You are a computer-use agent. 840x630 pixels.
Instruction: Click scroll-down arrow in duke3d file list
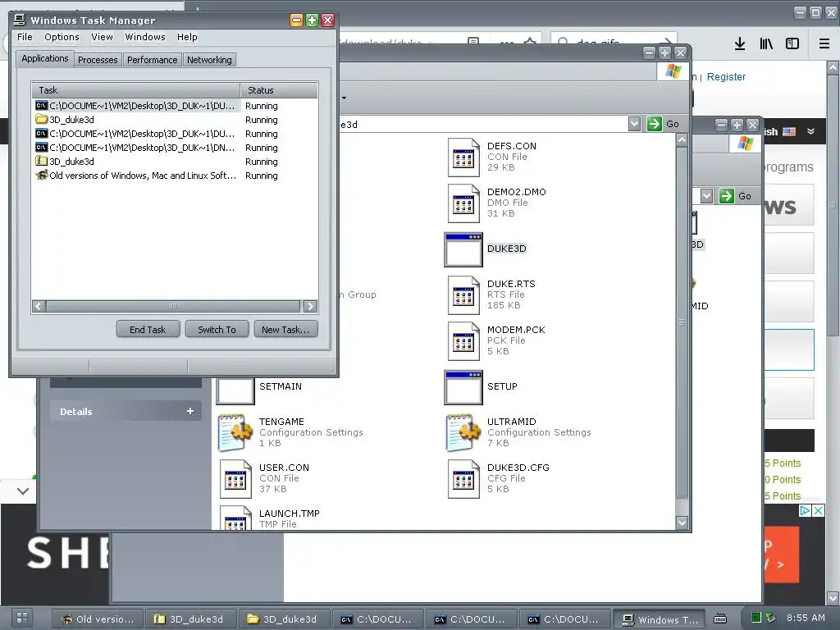[x=682, y=523]
